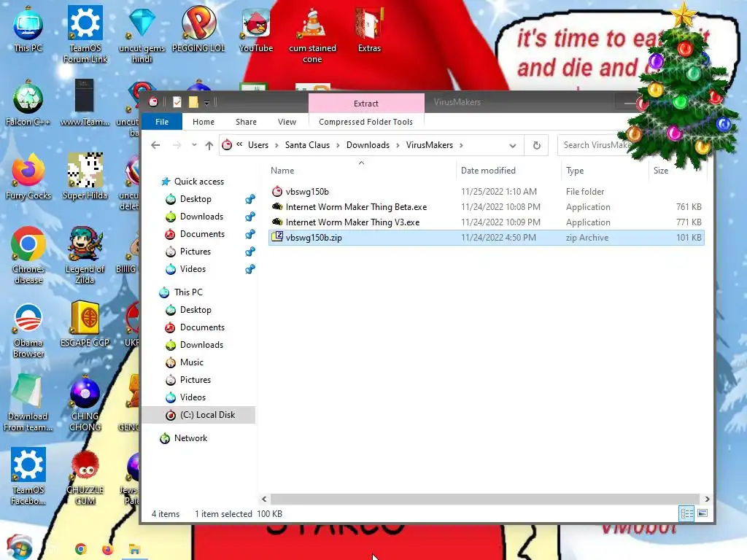Open the Firefox Furry desktop icon
This screenshot has height=560, width=747.
[28, 176]
